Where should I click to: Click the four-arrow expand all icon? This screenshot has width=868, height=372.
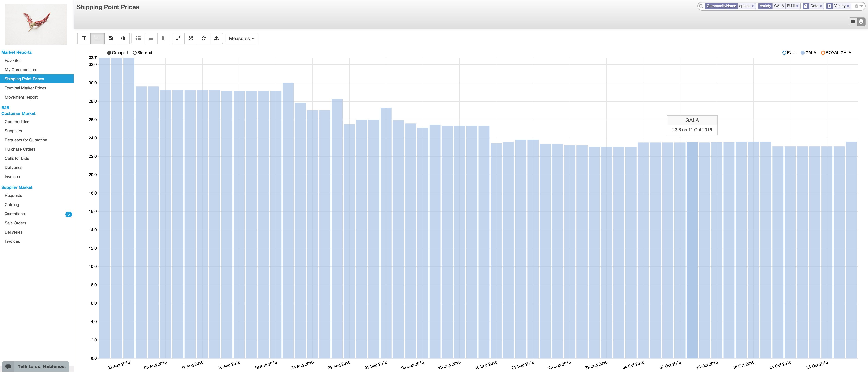click(191, 38)
